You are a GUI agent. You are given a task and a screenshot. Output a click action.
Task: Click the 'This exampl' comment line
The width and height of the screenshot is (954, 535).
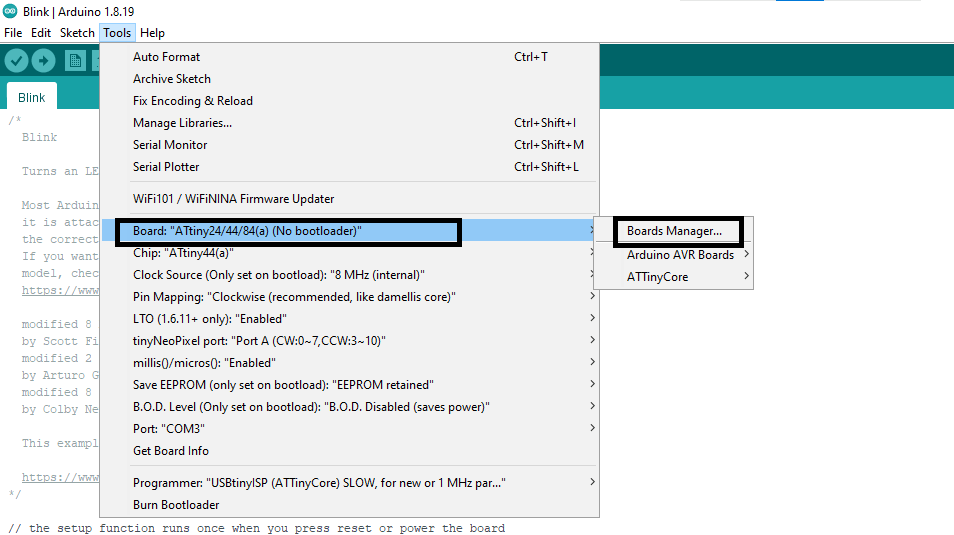tap(60, 443)
